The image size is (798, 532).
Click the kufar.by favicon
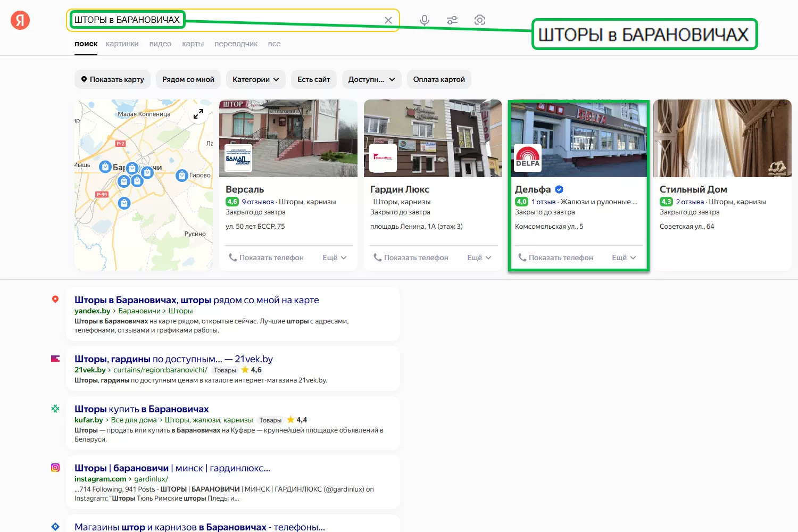(x=55, y=409)
